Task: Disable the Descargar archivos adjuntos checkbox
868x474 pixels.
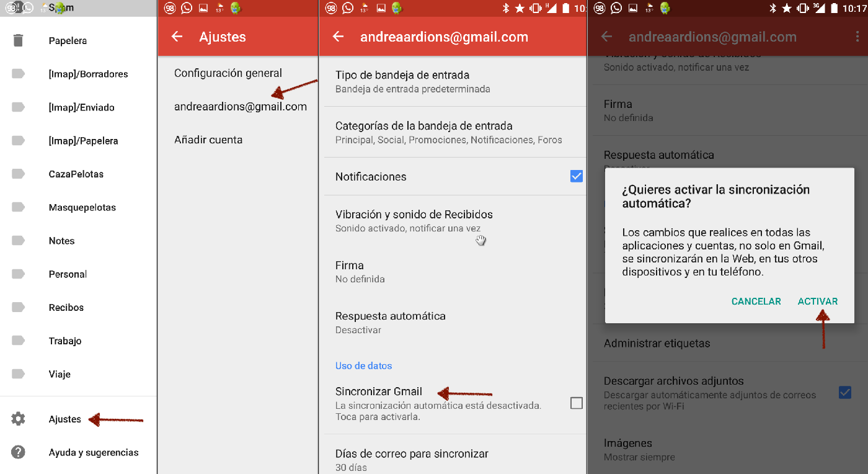Action: click(x=845, y=393)
